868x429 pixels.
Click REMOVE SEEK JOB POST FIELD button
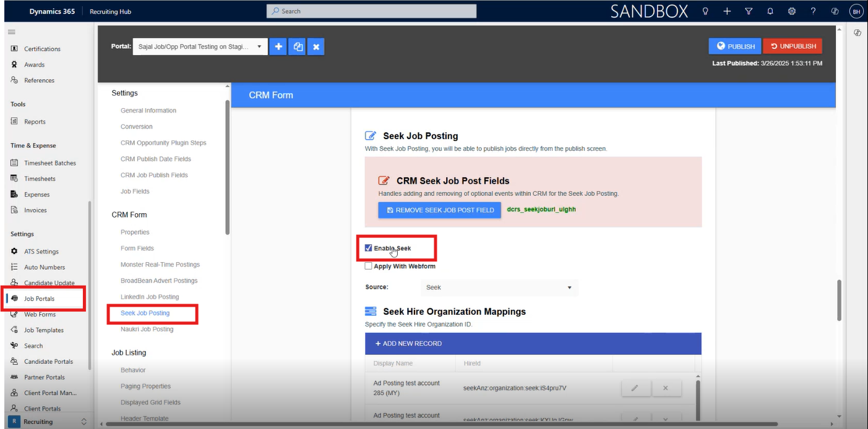coord(440,210)
